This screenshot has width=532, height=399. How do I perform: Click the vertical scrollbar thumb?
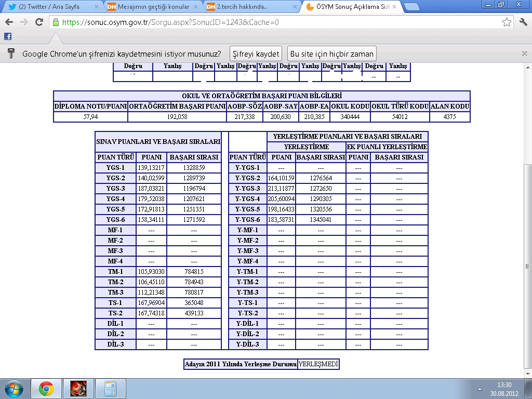click(x=527, y=266)
